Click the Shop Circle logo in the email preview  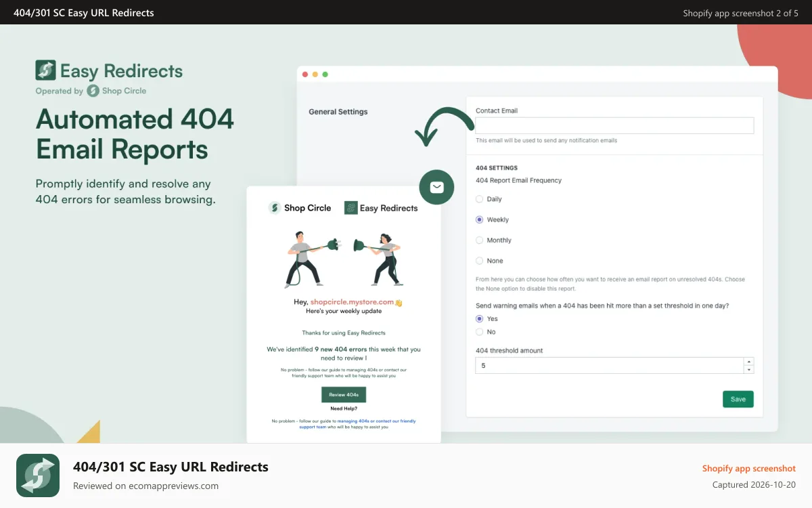point(300,208)
